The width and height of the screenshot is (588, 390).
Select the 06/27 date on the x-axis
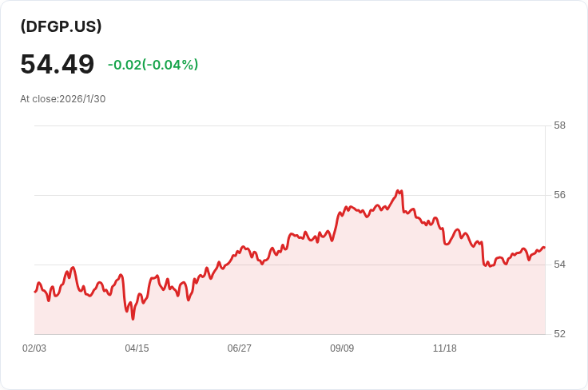(239, 348)
